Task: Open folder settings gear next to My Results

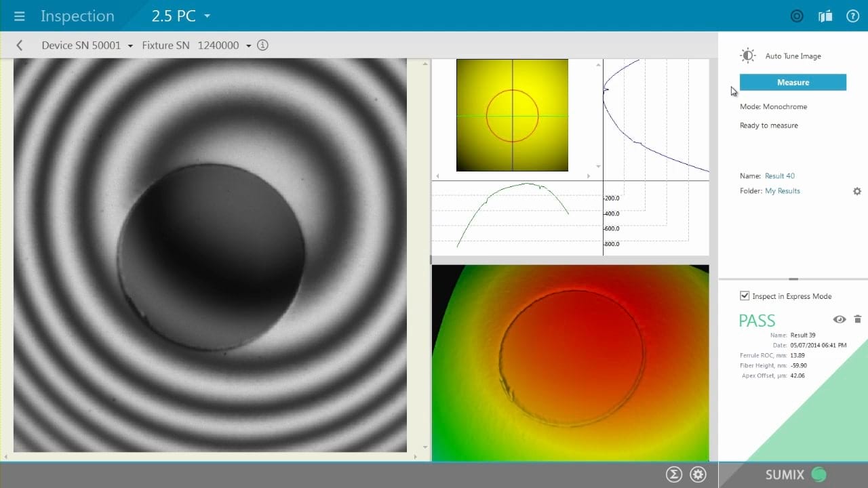Action: tap(857, 191)
